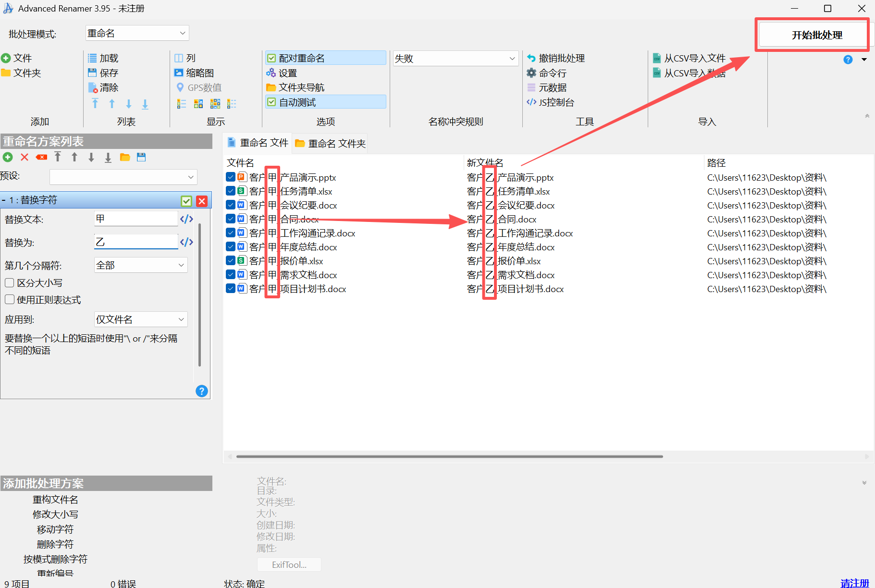Open help for the 替换字符 method
875x588 pixels.
tap(202, 391)
